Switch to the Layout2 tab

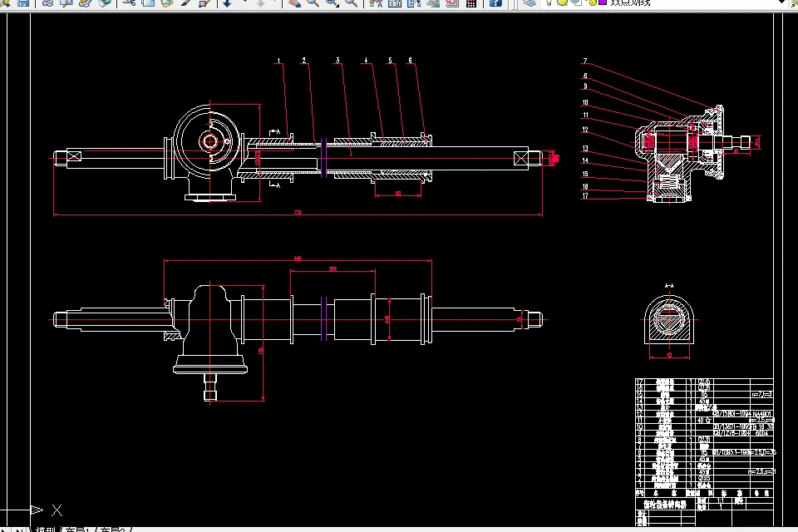point(112,530)
